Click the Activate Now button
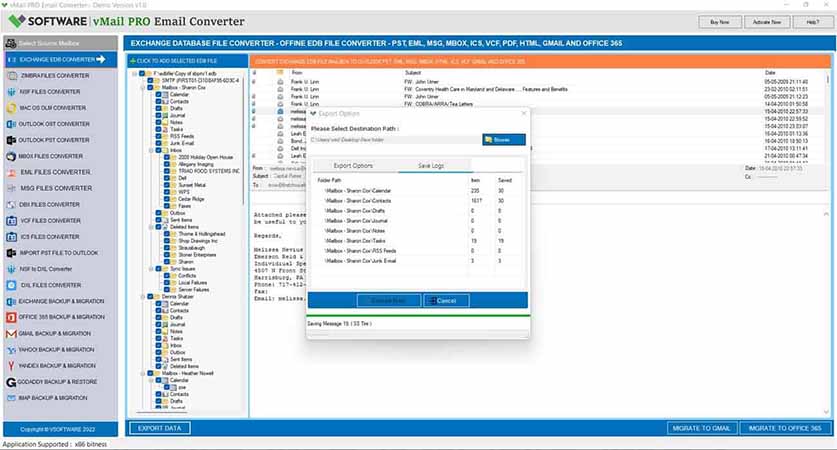This screenshot has width=837, height=450. (x=767, y=22)
